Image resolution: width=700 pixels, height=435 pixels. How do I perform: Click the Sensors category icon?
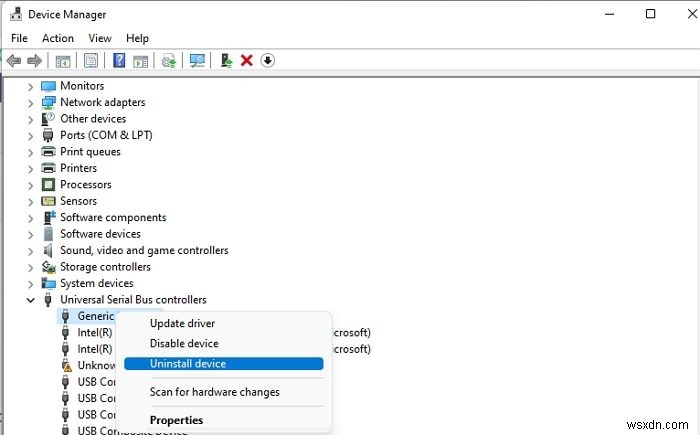[x=48, y=201]
